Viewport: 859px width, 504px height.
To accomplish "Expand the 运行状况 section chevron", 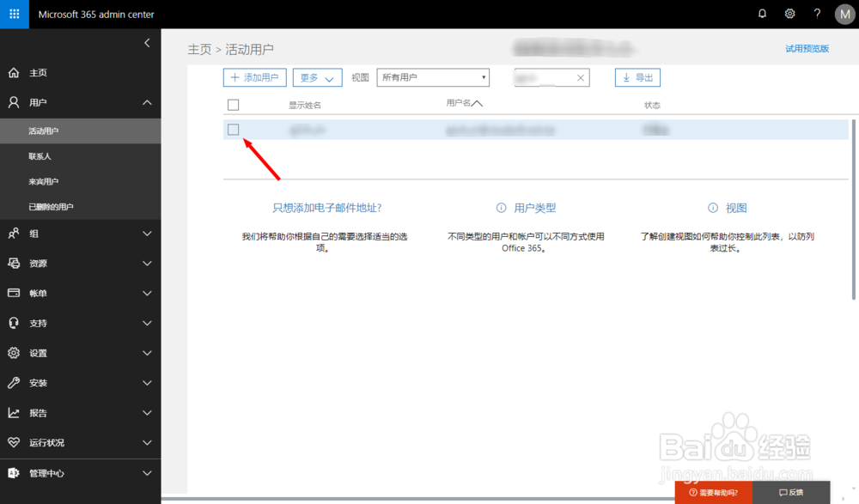I will 147,443.
